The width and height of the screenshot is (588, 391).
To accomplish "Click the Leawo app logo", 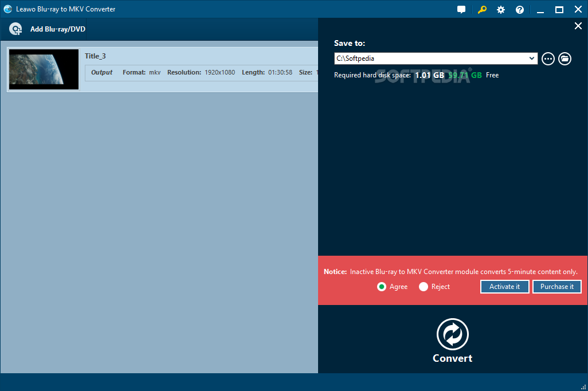I will 7,9.
